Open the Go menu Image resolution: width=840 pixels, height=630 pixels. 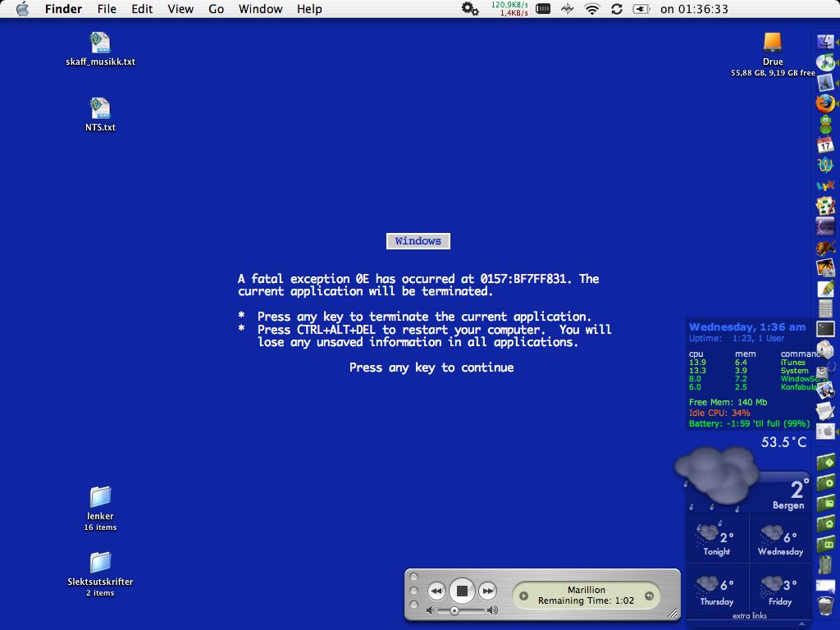coord(216,9)
